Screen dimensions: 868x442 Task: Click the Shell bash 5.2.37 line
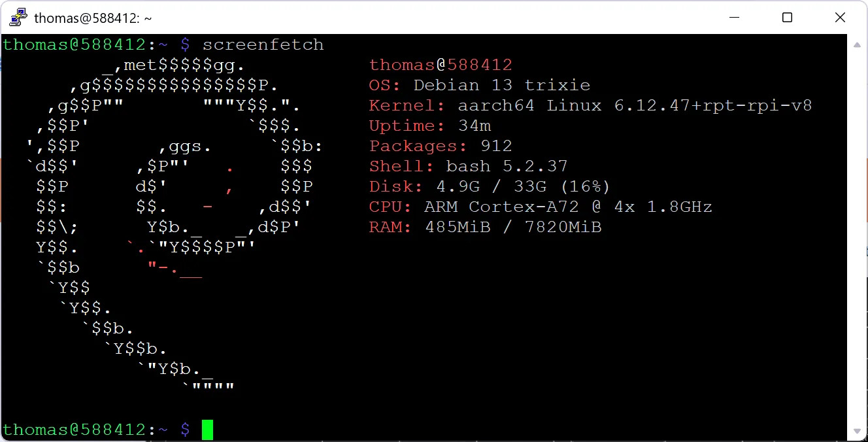pyautogui.click(x=468, y=166)
